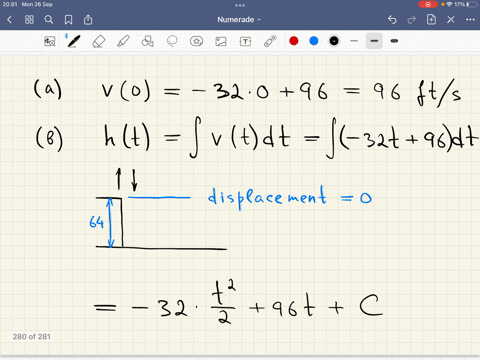Image resolution: width=480 pixels, height=360 pixels.
Task: Go back with the left chevron
Action: pos(9,20)
